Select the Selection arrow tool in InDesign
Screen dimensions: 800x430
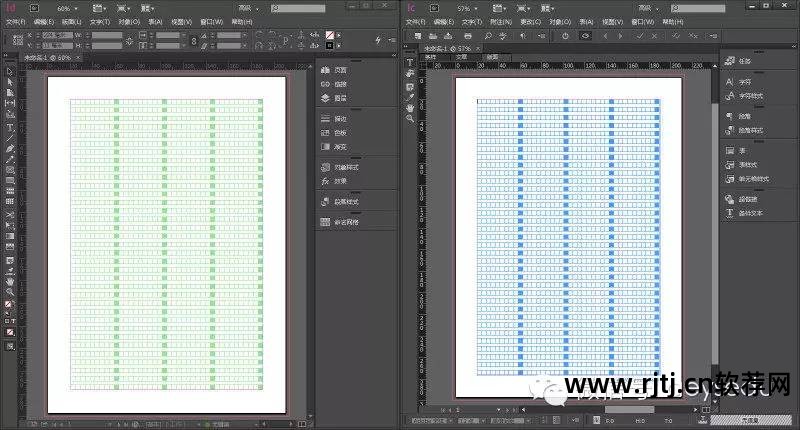click(x=10, y=71)
